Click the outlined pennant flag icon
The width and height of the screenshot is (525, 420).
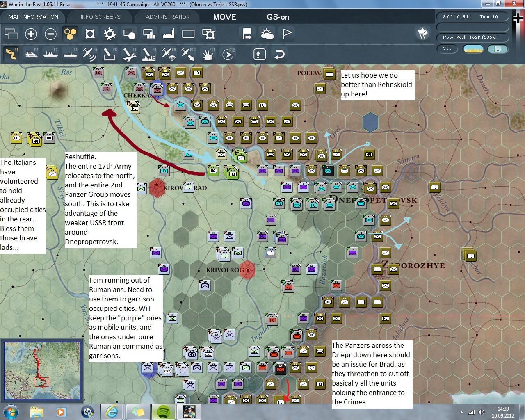tap(287, 34)
